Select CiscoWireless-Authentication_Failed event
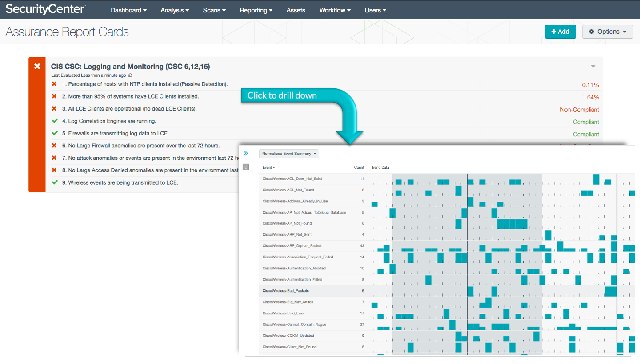Screen dimensions: 640x364 coord(292,279)
